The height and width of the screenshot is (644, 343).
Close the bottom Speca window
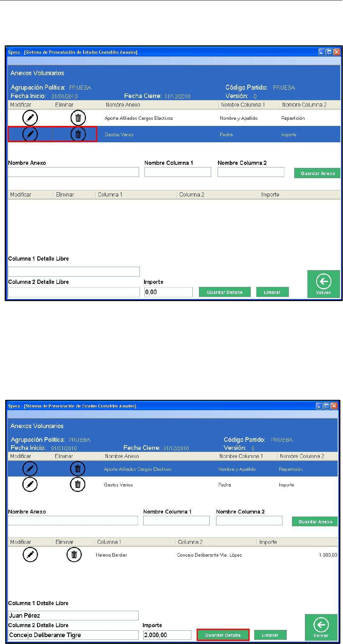[334, 406]
